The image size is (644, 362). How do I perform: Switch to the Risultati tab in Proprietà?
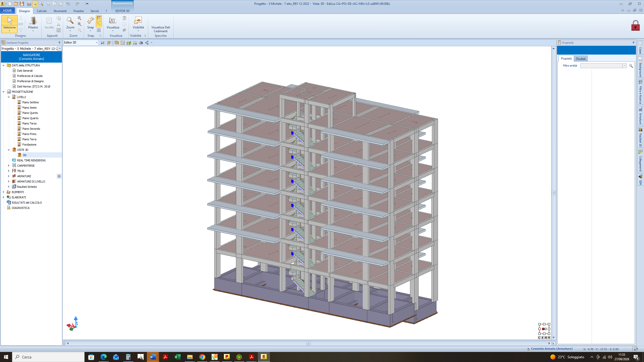(x=581, y=59)
